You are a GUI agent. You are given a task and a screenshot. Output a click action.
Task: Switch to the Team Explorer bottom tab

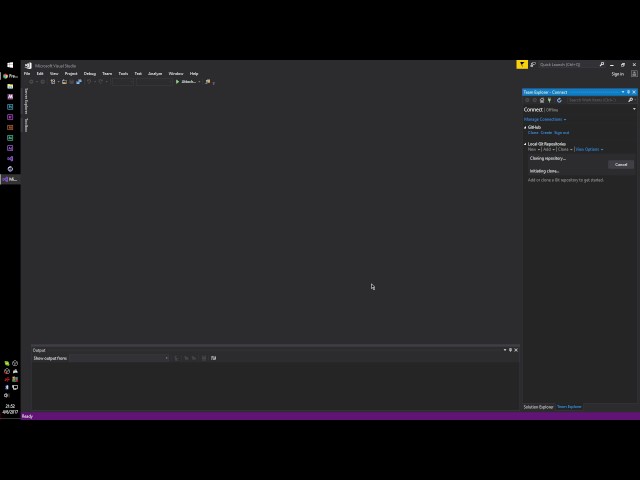[x=569, y=407]
